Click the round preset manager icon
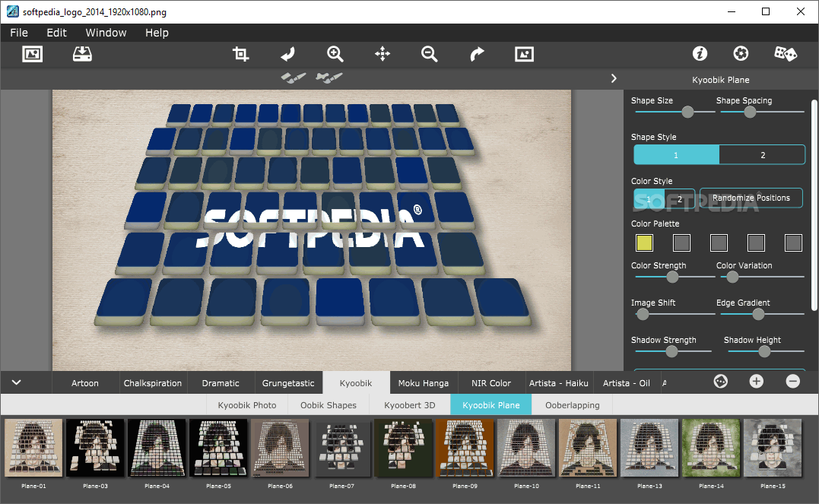This screenshot has width=819, height=504. [x=721, y=382]
